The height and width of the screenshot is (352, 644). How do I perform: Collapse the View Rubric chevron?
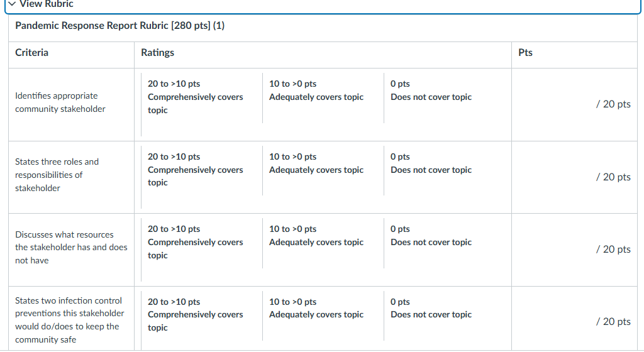point(12,4)
